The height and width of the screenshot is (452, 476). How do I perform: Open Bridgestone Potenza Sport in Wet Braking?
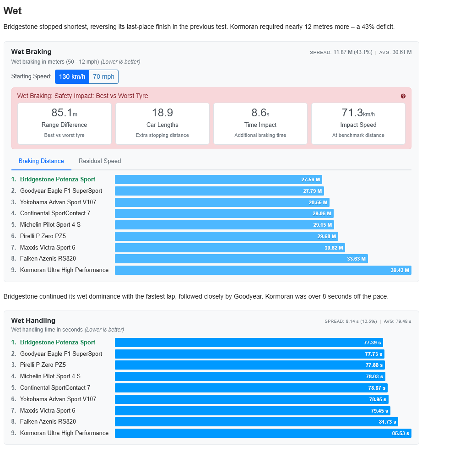pos(58,179)
